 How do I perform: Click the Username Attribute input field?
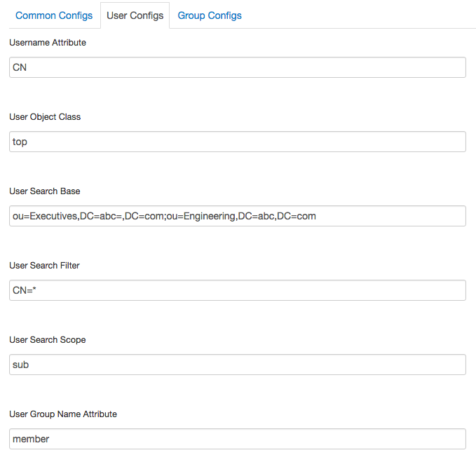[238, 67]
